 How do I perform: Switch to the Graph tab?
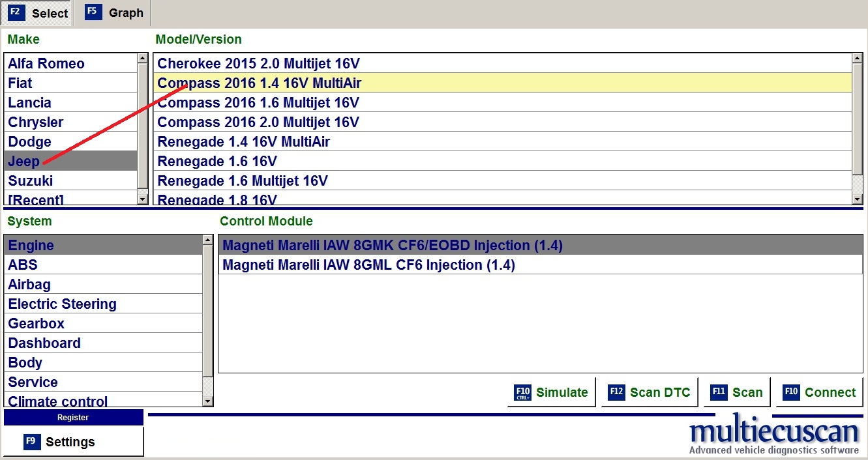click(x=114, y=13)
